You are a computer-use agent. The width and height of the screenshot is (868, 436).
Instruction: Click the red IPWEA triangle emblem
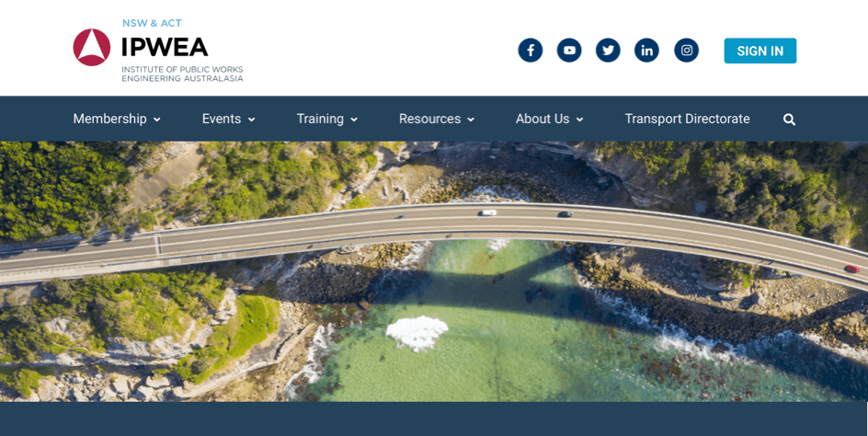click(92, 48)
